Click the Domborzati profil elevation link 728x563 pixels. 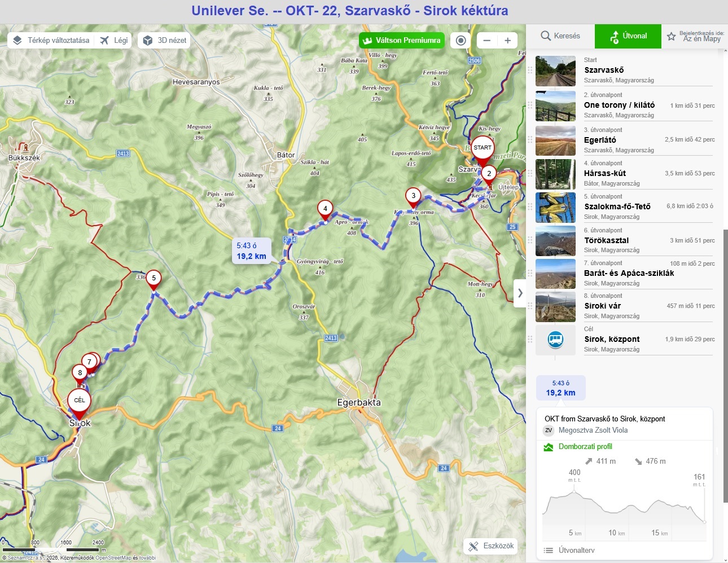[x=585, y=447]
